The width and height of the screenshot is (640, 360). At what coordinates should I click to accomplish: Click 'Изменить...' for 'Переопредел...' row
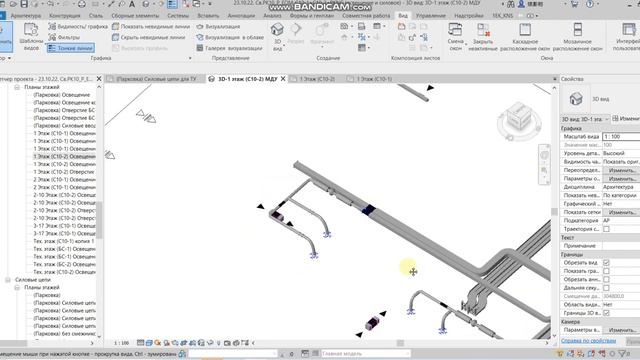click(621, 170)
